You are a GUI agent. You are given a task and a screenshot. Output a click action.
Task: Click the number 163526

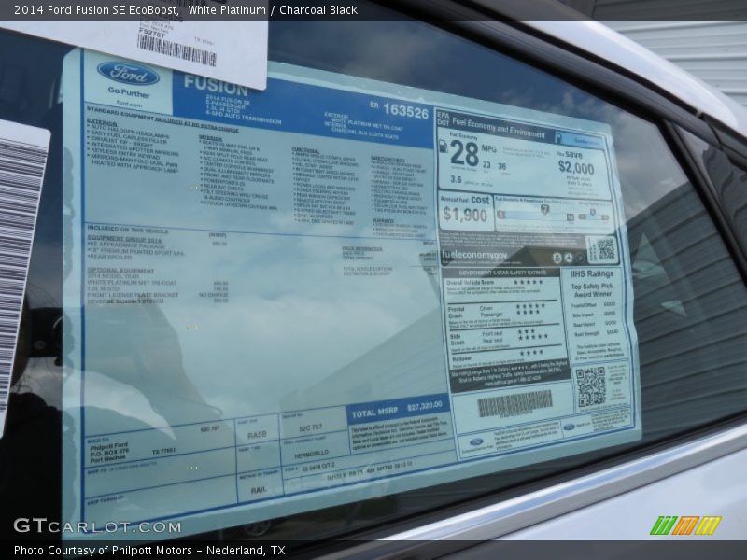(x=406, y=111)
